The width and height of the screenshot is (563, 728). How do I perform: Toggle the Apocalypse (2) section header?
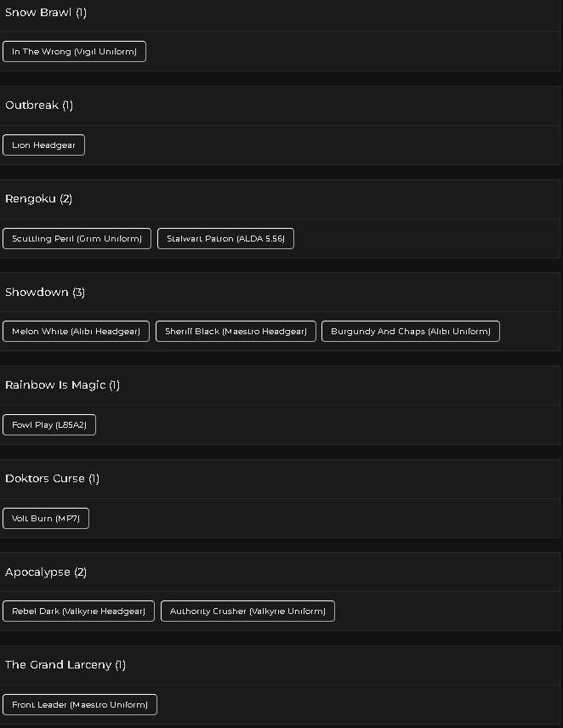click(x=280, y=572)
